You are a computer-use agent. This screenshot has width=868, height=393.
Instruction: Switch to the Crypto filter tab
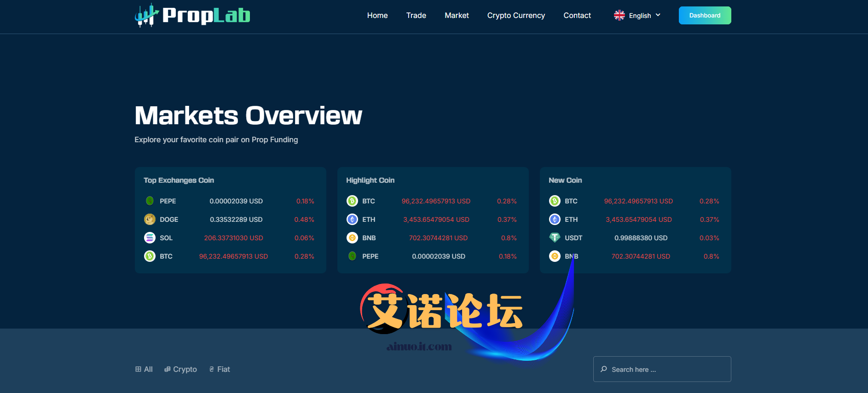coord(180,369)
